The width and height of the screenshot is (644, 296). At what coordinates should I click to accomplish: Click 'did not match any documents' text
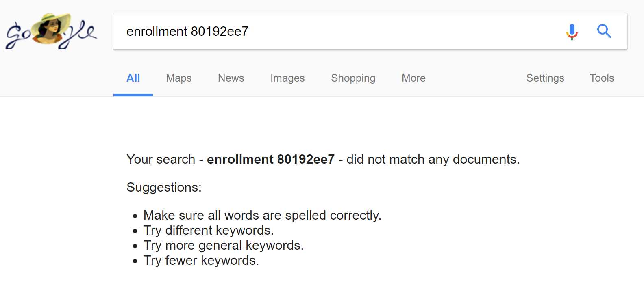click(433, 159)
